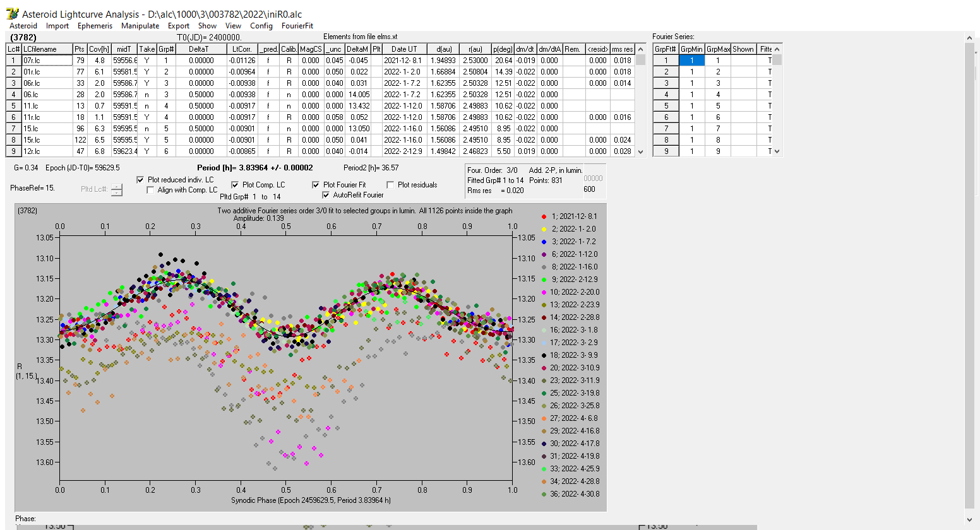Click blue legend dot for 3; 2022- 1- 7.2

pyautogui.click(x=544, y=242)
